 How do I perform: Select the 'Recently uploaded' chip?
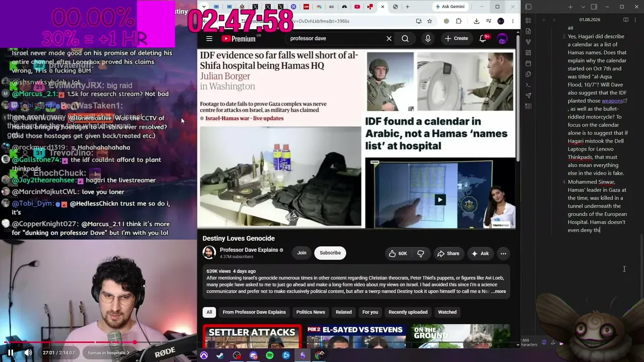[x=408, y=312]
